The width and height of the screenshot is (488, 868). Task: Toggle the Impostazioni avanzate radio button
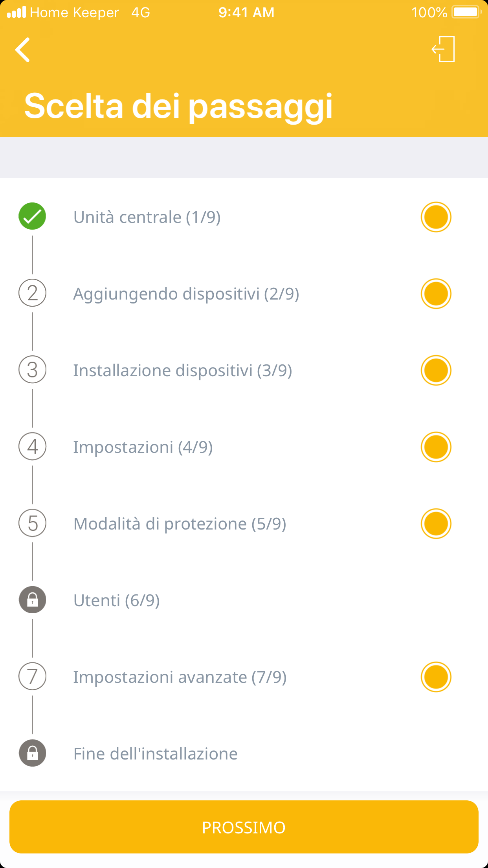coord(436,677)
